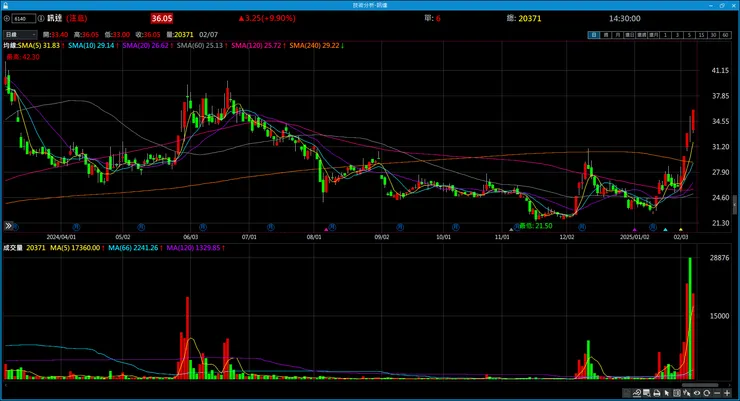
Task: Click the yellow triangle marker near 02/03
Action: tap(681, 229)
